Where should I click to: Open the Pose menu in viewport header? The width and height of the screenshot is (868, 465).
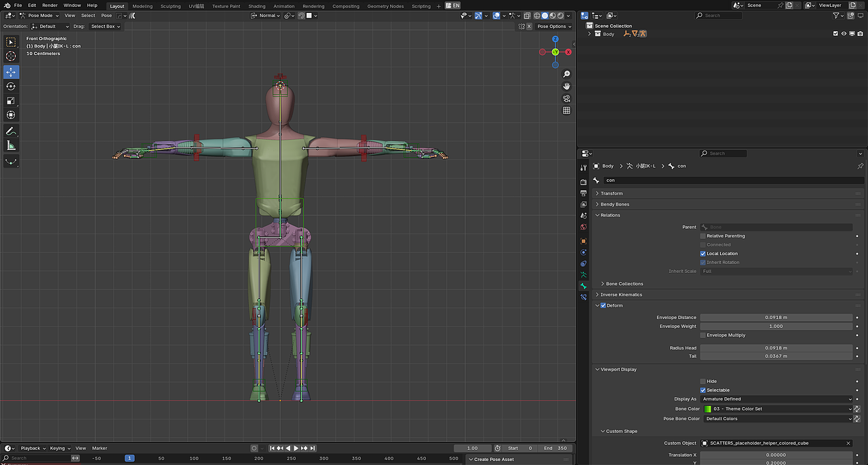(x=106, y=15)
